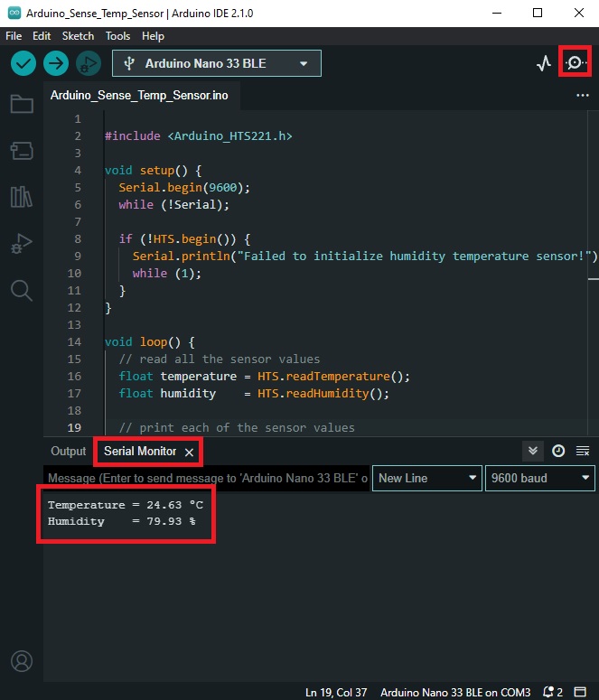Screen dimensions: 599x700
Task: Click the Temperature = 24.63 °C output line
Action: (126, 505)
